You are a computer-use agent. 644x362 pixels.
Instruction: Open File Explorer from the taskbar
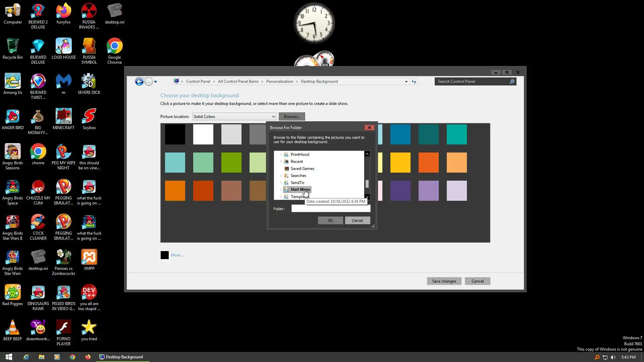42,357
